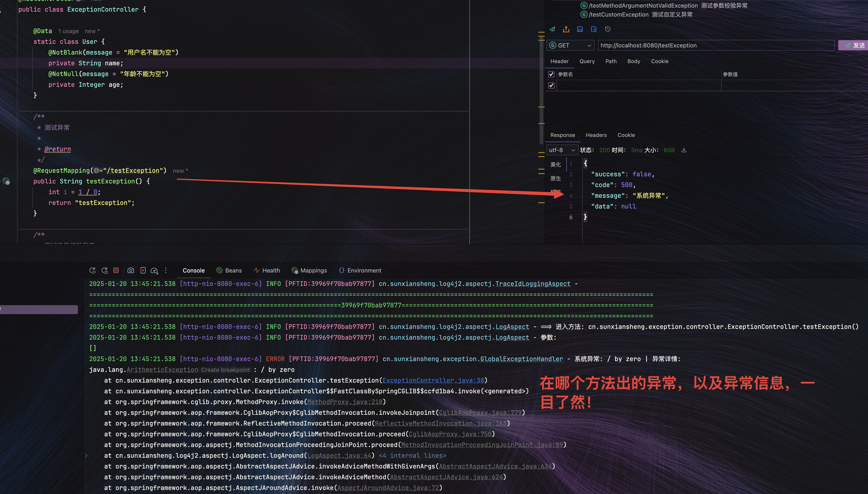Click TraceIdLoggingAspect logger name in console

tap(533, 284)
